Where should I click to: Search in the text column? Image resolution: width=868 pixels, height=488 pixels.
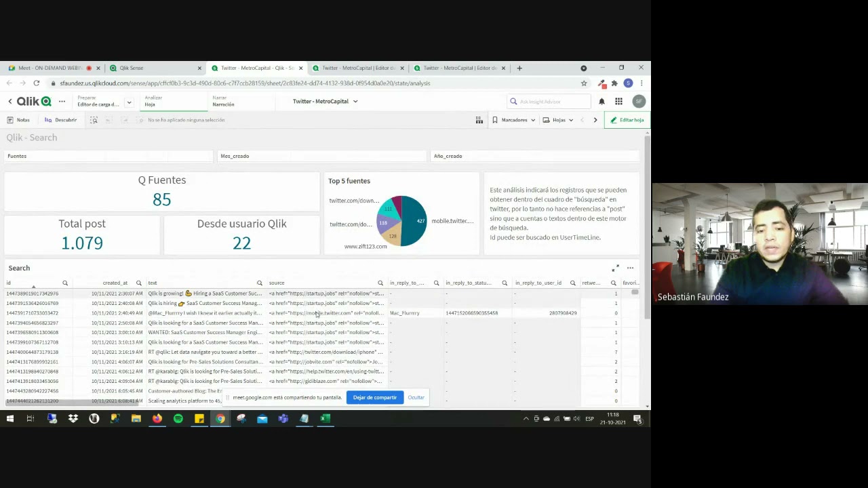[x=259, y=283]
